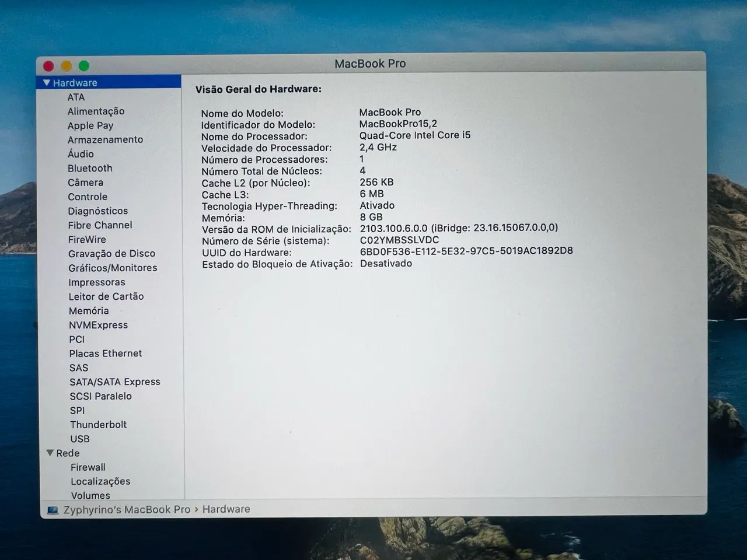The height and width of the screenshot is (560, 747).
Task: Open the Bluetooth section
Action: tap(90, 168)
